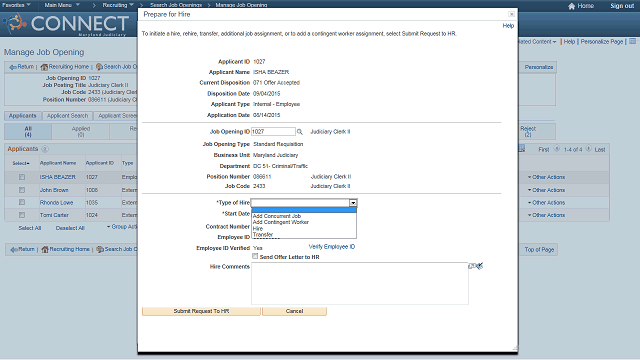The height and width of the screenshot is (360, 640).
Task: Tick the checkbox for ISHA BEAZER
Action: (x=22, y=177)
